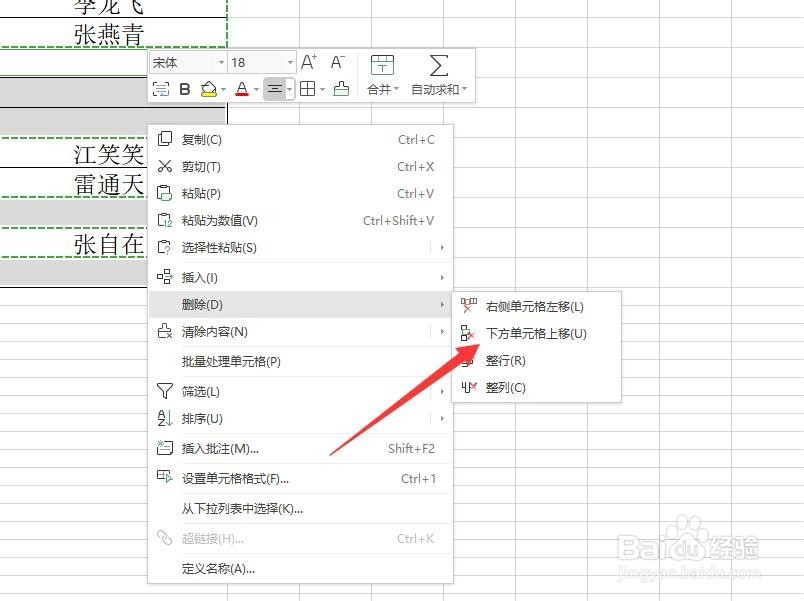Expand the border styles dropdown arrow
The height and width of the screenshot is (601, 804).
(x=322, y=90)
